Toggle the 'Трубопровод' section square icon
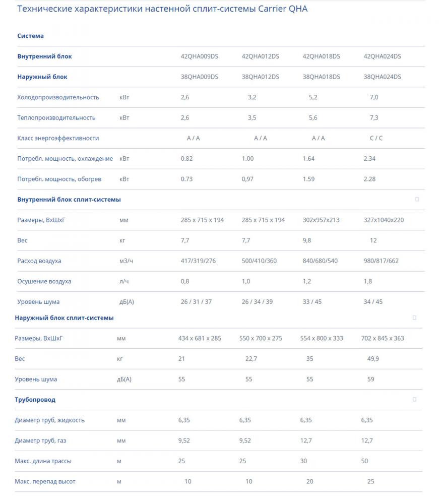This screenshot has height=504, width=441. click(414, 399)
